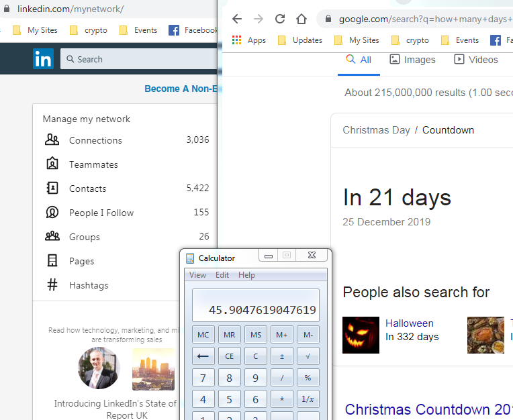This screenshot has height=420, width=513.
Task: Click the LinkedIn logo icon
Action: point(43,59)
